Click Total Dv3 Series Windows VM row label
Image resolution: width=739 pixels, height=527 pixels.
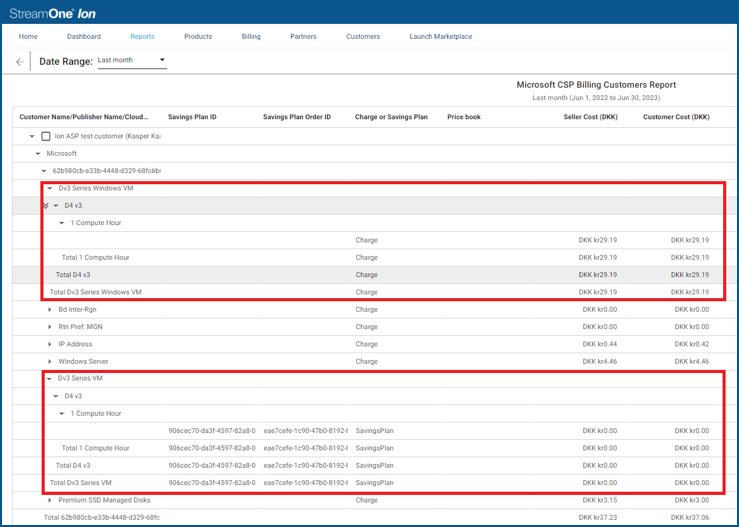pos(96,292)
